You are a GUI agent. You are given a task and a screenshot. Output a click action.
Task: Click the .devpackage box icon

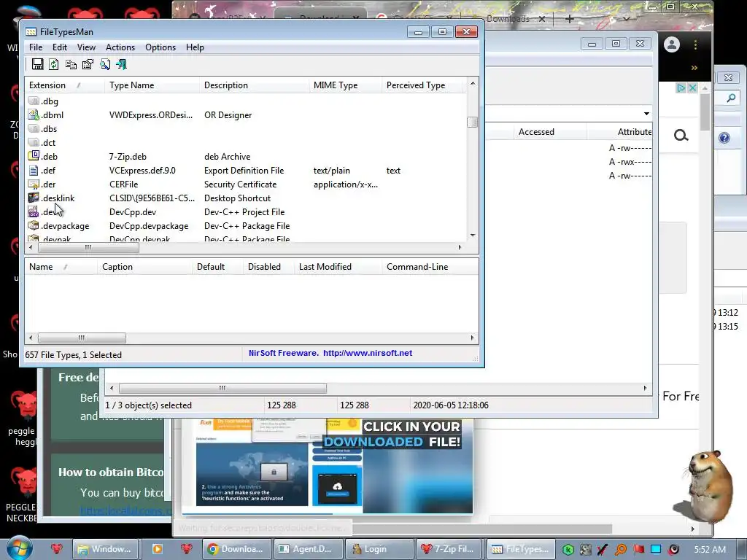34,226
